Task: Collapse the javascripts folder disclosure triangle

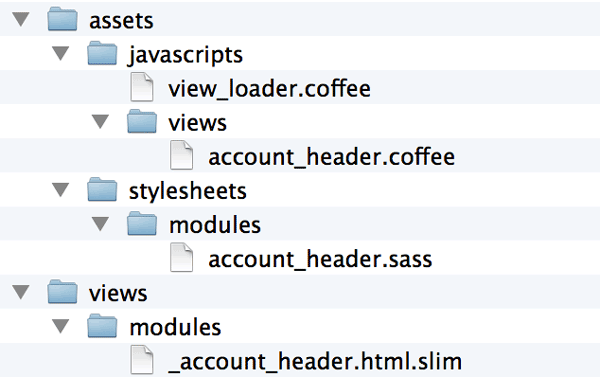Action: 61,53
